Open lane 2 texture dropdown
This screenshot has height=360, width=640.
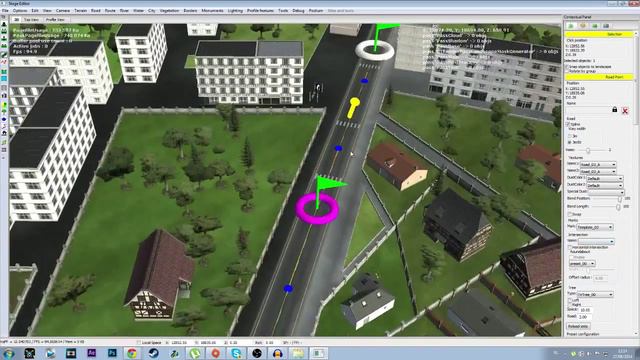click(598, 171)
